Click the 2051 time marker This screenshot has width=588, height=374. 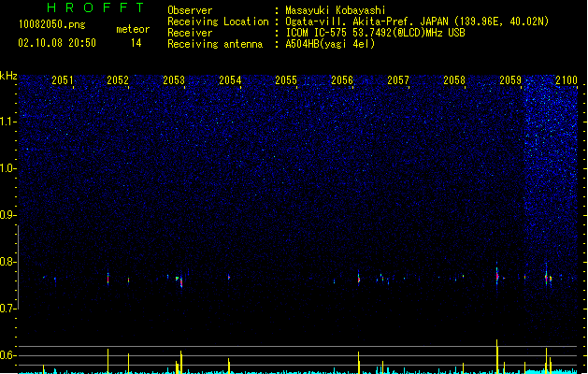[x=63, y=80]
